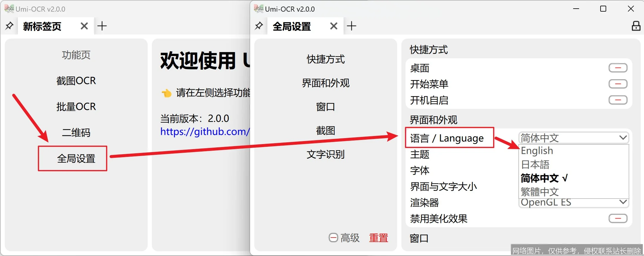Click the 开始菜单 shortcut label
The image size is (644, 256).
click(x=429, y=84)
